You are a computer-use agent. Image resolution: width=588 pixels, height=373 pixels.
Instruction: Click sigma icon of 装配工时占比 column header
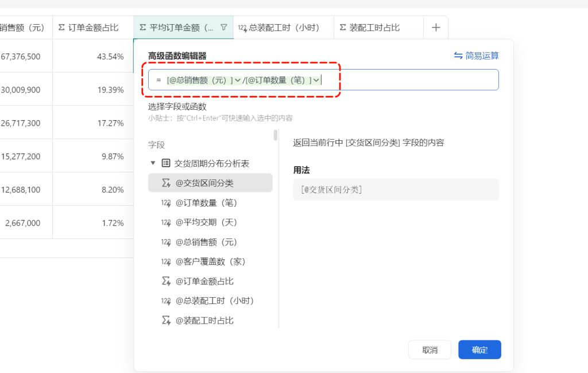coord(343,28)
